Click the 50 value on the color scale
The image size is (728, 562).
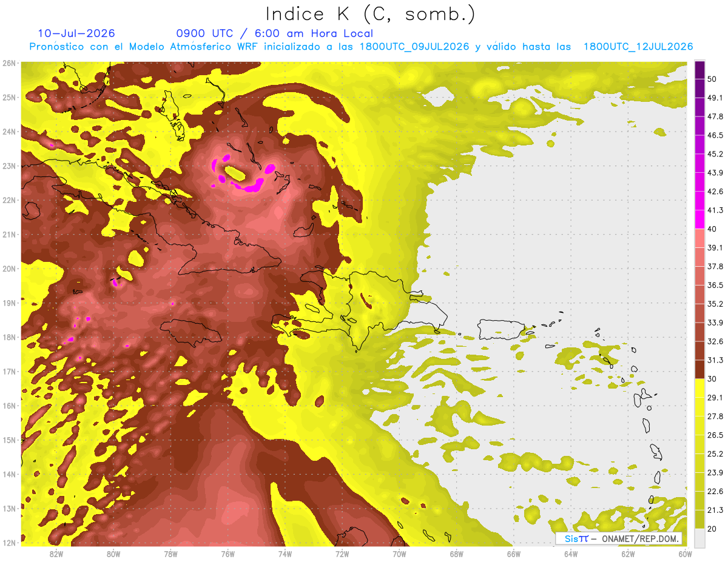tap(712, 79)
